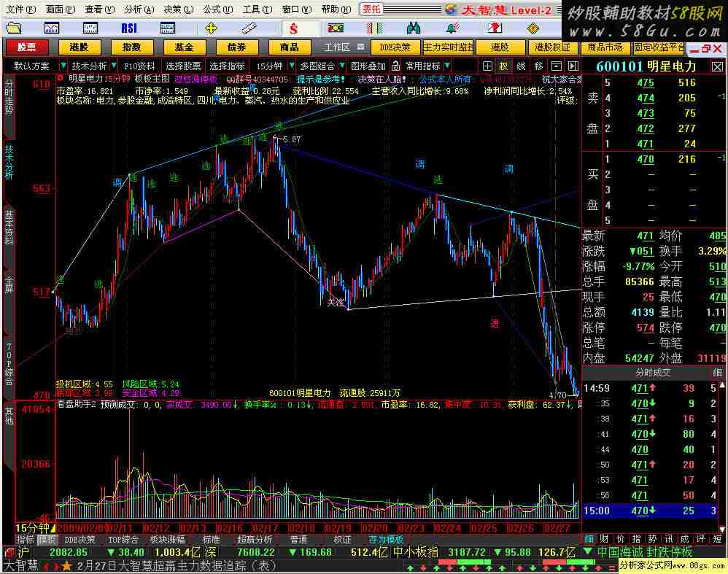
Task: Click the yellow diamond icon in toolbar
Action: 533,28
